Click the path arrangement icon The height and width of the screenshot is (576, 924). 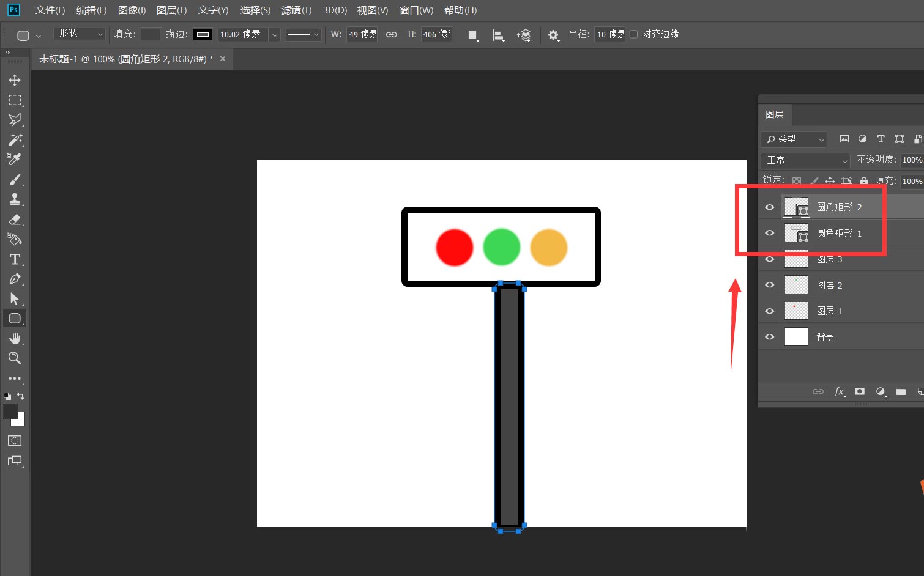point(523,35)
